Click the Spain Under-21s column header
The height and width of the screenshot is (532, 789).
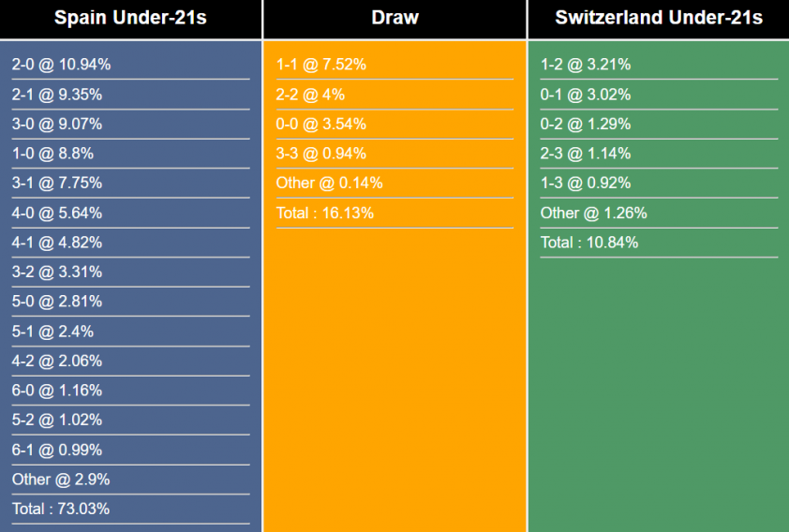coord(131,18)
